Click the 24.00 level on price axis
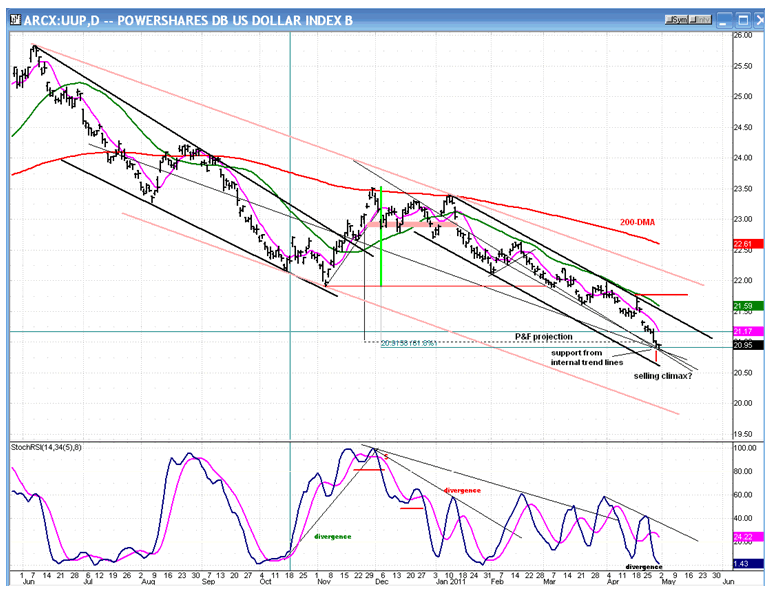The image size is (771, 603). pyautogui.click(x=743, y=158)
